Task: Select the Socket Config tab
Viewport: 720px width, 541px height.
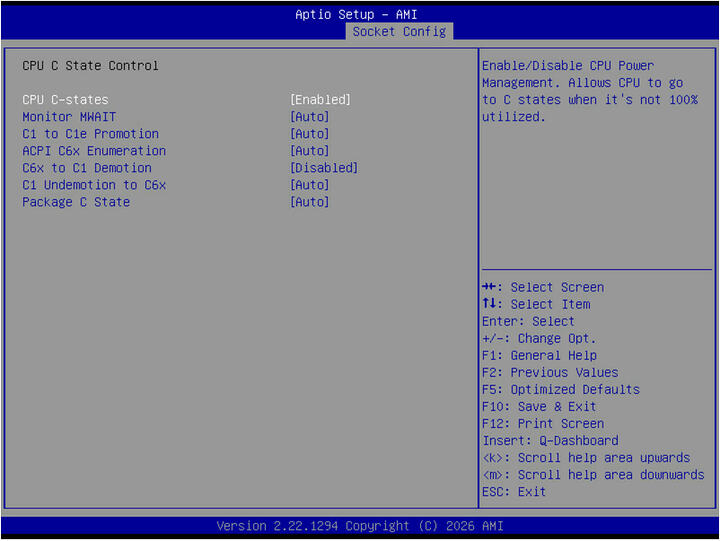Action: click(399, 32)
